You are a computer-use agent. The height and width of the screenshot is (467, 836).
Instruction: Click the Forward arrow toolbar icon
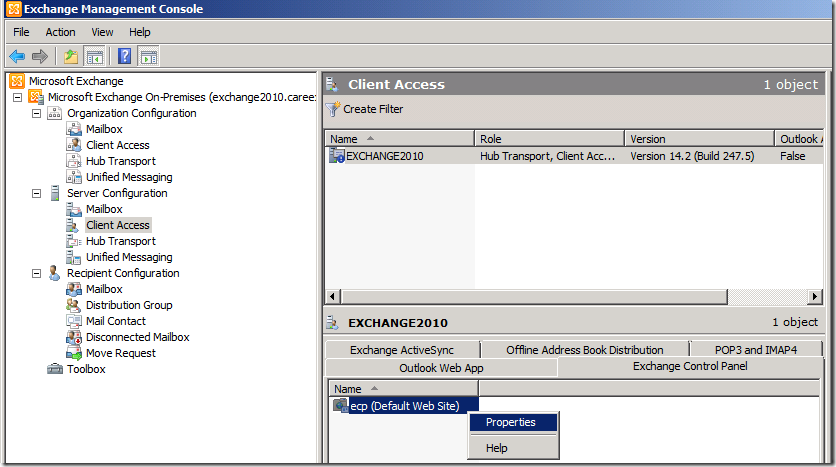pyautogui.click(x=40, y=56)
